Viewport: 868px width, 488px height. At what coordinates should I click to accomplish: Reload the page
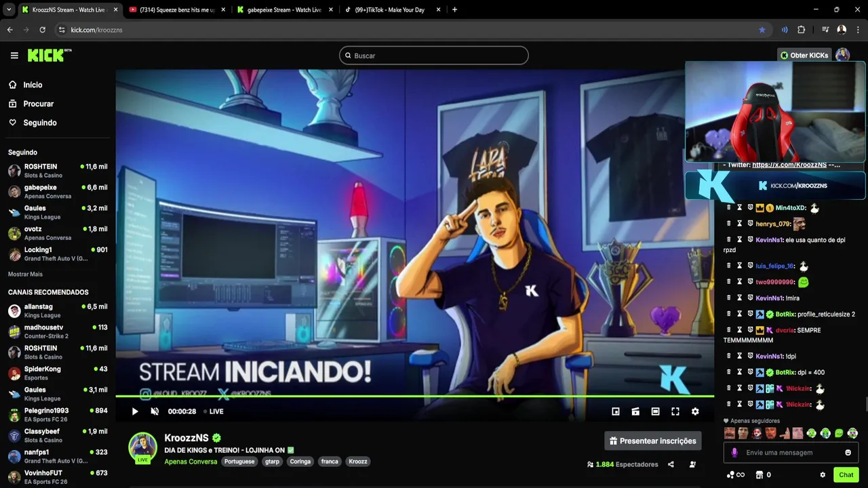[x=42, y=30]
